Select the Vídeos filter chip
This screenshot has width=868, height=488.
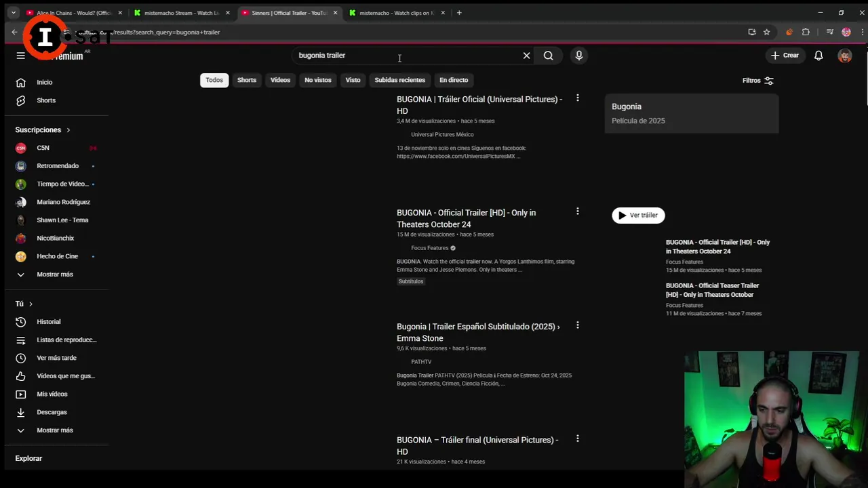coord(280,80)
